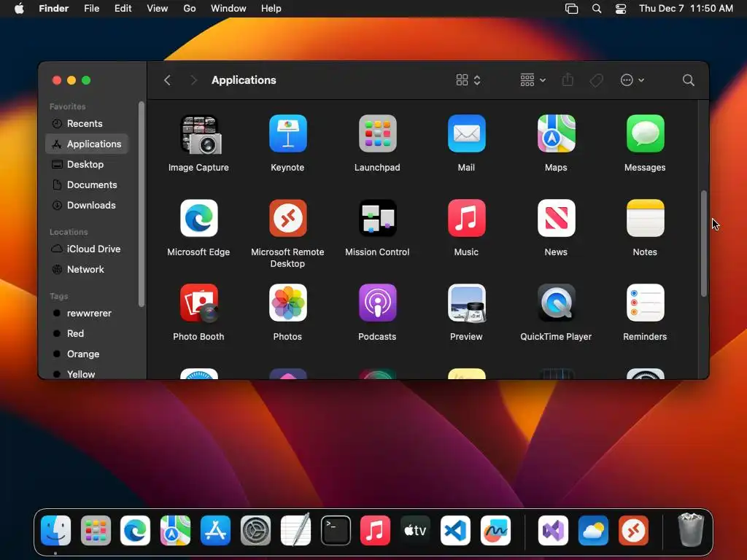
Task: Click the sidebar scrollbar thumb
Action: pyautogui.click(x=141, y=204)
